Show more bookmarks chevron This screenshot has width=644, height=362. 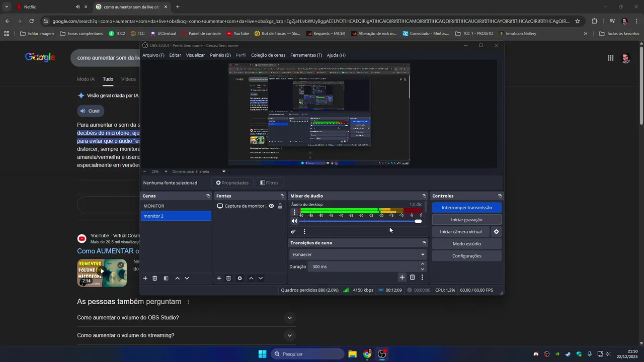(x=585, y=34)
